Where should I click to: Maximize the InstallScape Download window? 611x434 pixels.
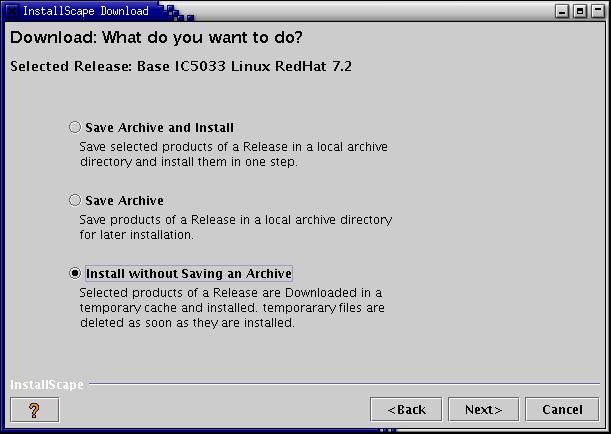[580, 11]
